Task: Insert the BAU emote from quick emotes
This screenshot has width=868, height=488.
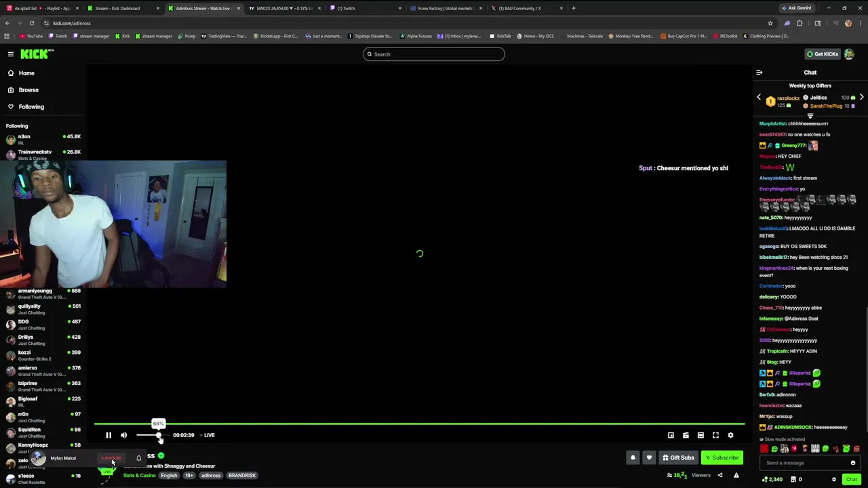Action: [815, 449]
